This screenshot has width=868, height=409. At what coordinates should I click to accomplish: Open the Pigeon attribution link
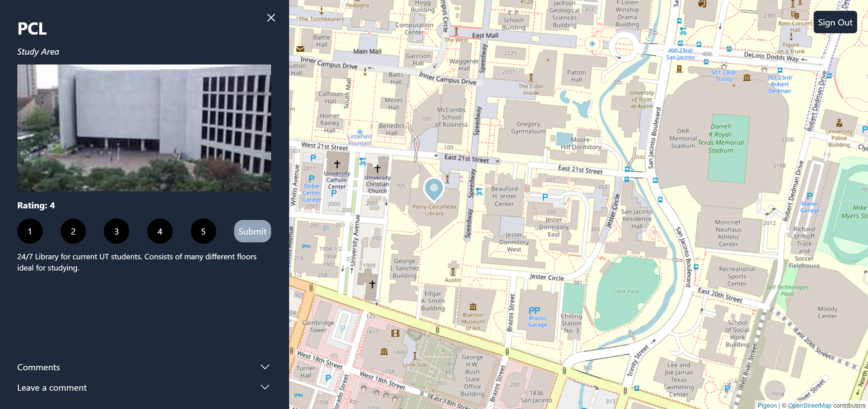(x=767, y=405)
